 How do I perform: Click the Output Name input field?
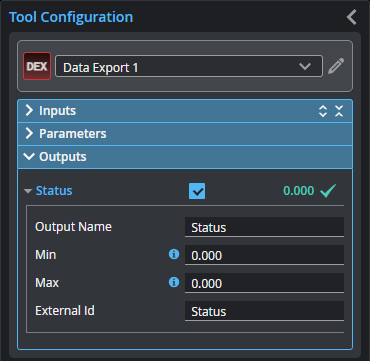point(264,227)
